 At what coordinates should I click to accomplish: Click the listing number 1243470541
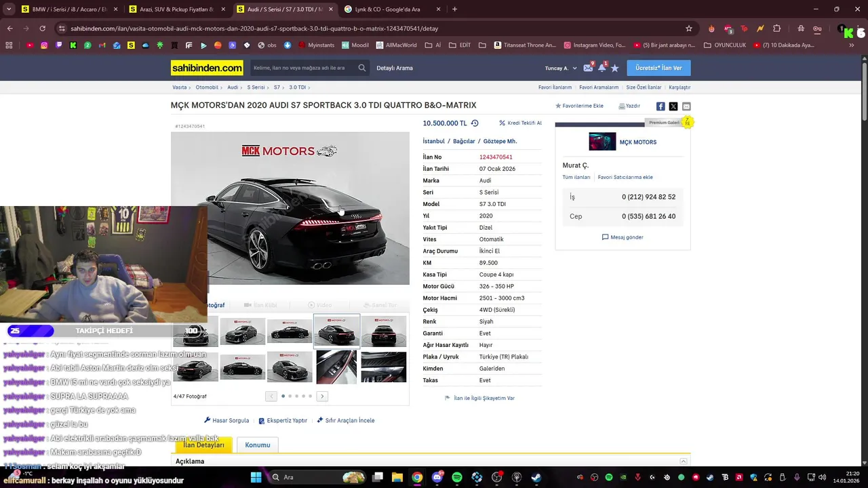496,157
